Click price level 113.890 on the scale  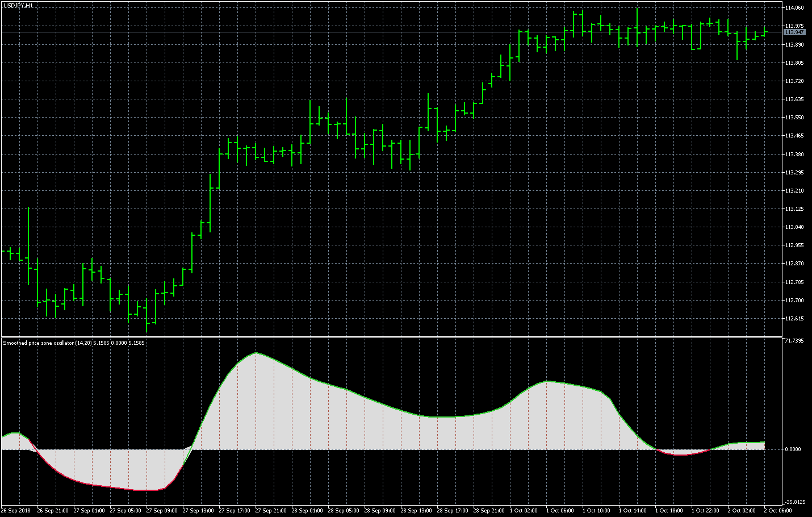pyautogui.click(x=794, y=44)
